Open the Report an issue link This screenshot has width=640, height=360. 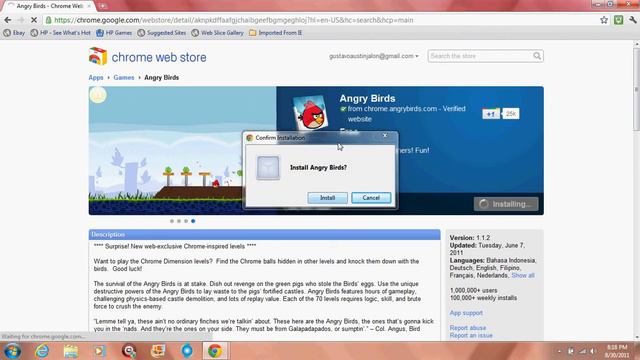tap(471, 336)
